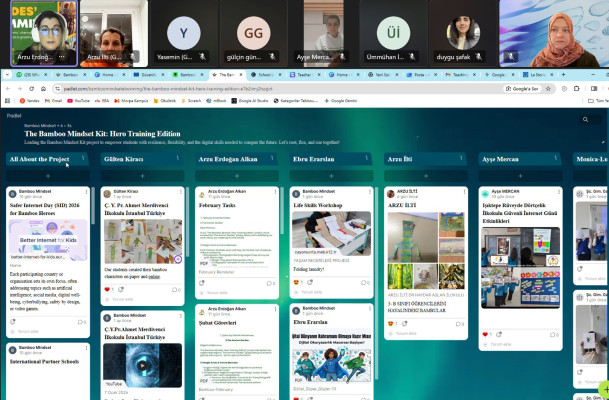Add a post under Arzu İlti column
The width and height of the screenshot is (609, 400).
click(x=426, y=176)
